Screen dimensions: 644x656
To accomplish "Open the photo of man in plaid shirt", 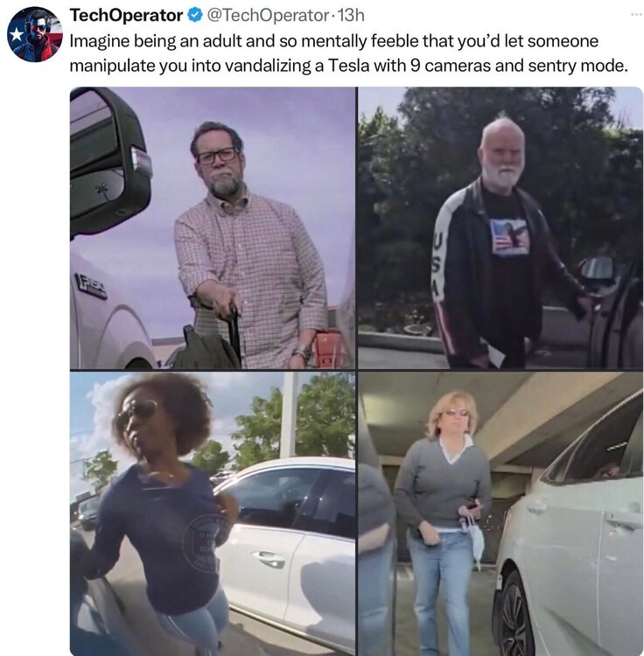I will 213,228.
